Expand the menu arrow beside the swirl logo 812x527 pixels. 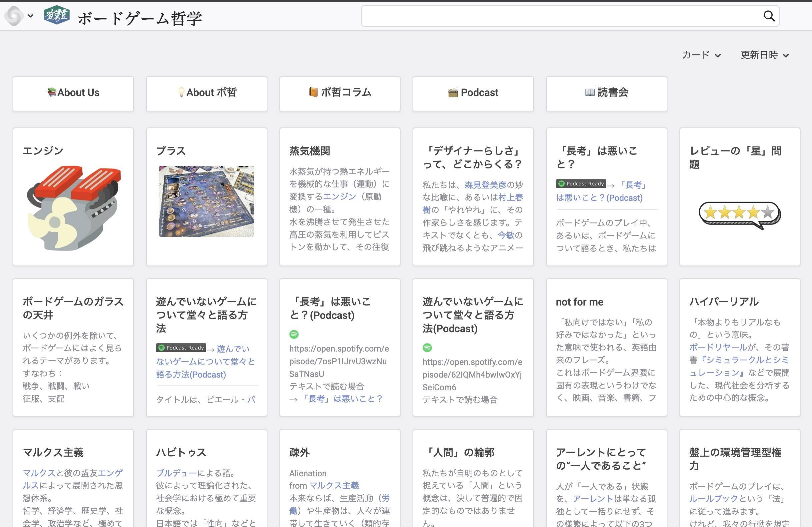[31, 16]
